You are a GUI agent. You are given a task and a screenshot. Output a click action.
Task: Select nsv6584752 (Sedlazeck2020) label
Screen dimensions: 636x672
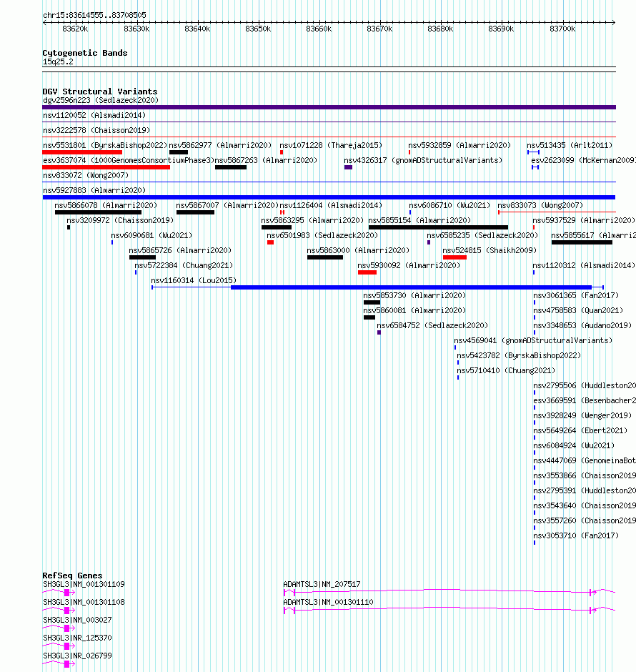point(432,325)
